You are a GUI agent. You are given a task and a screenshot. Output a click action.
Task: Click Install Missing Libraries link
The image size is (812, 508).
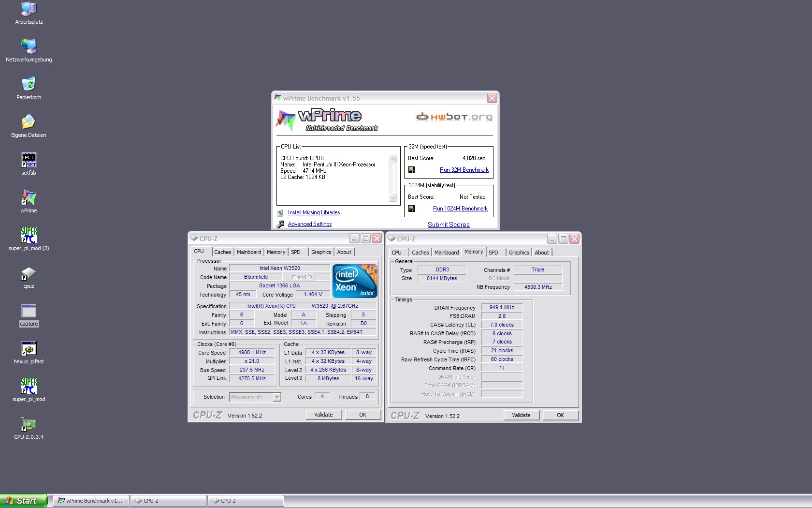pyautogui.click(x=314, y=212)
